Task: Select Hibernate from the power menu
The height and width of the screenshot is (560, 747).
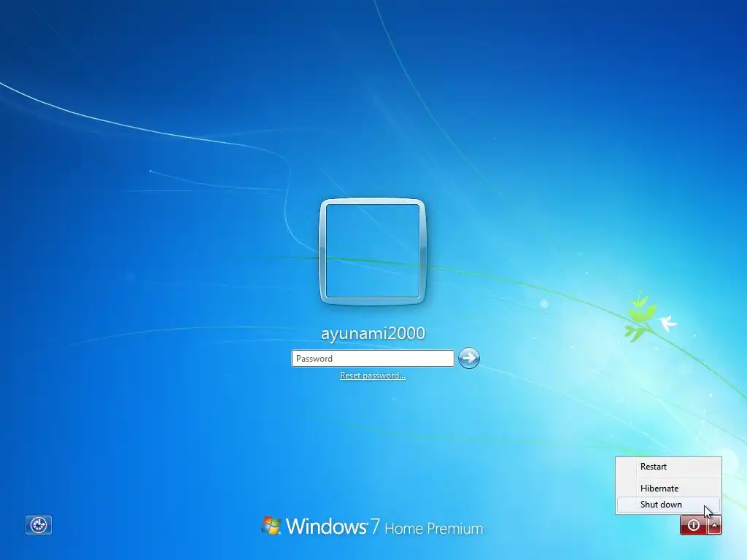Action: (668, 488)
